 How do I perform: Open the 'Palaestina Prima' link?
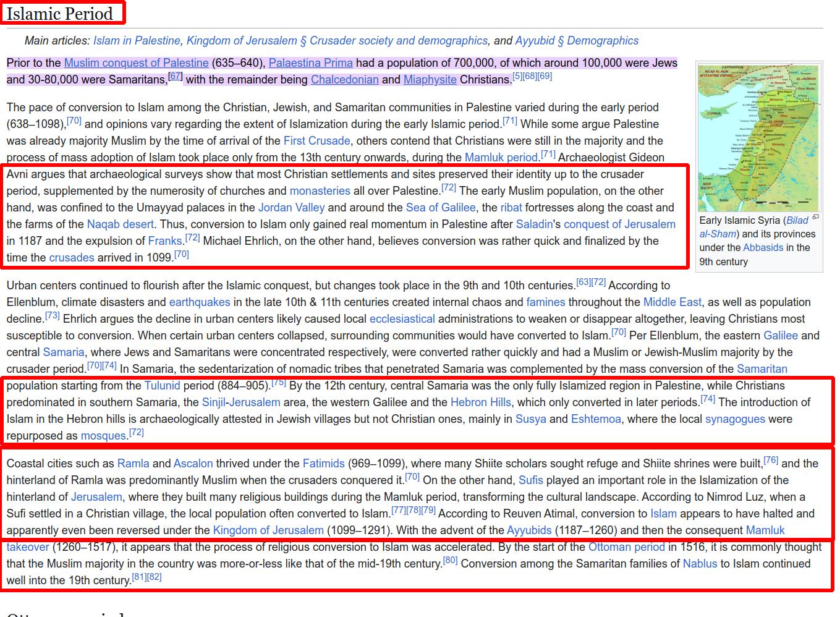tap(310, 63)
